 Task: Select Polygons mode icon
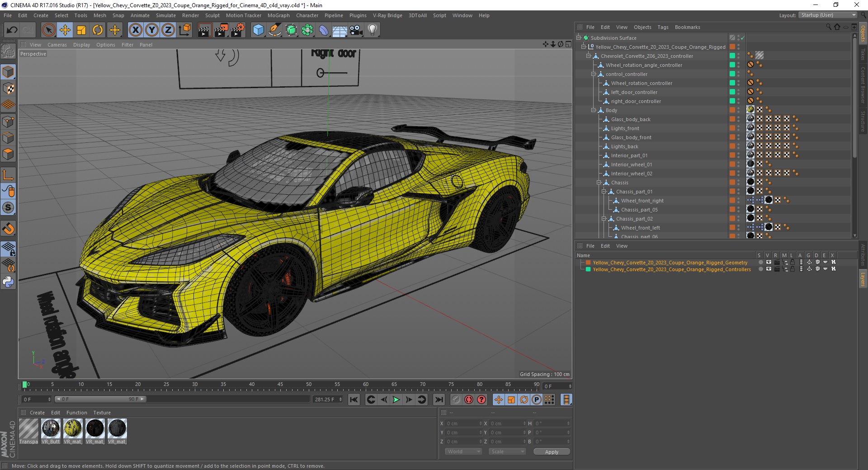tap(8, 154)
